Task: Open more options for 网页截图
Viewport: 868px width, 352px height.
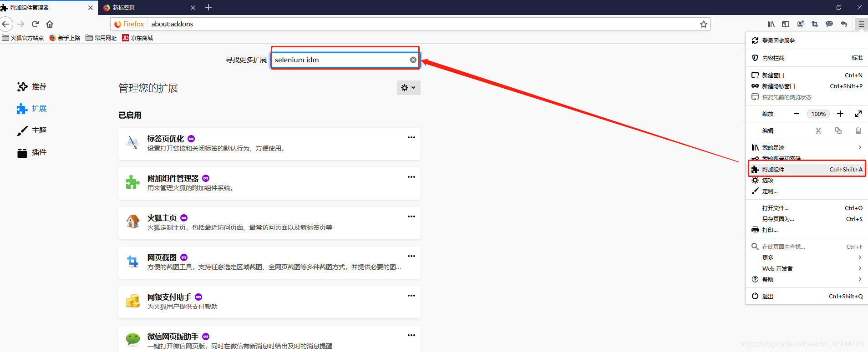Action: [x=411, y=256]
